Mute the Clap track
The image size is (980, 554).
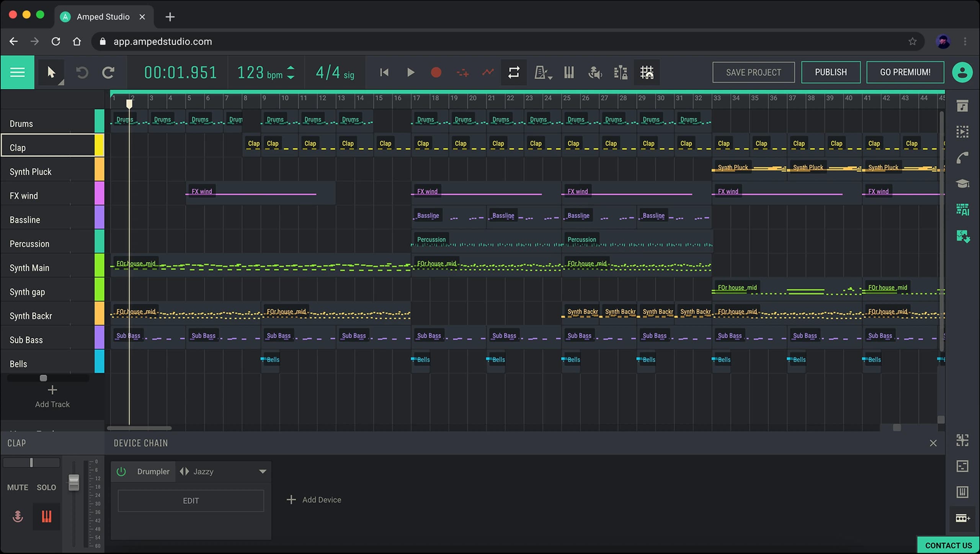17,487
